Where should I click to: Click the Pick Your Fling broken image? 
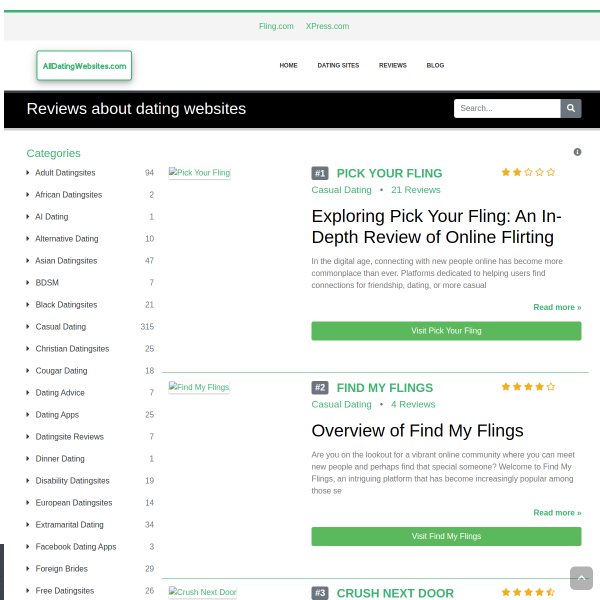coord(199,173)
